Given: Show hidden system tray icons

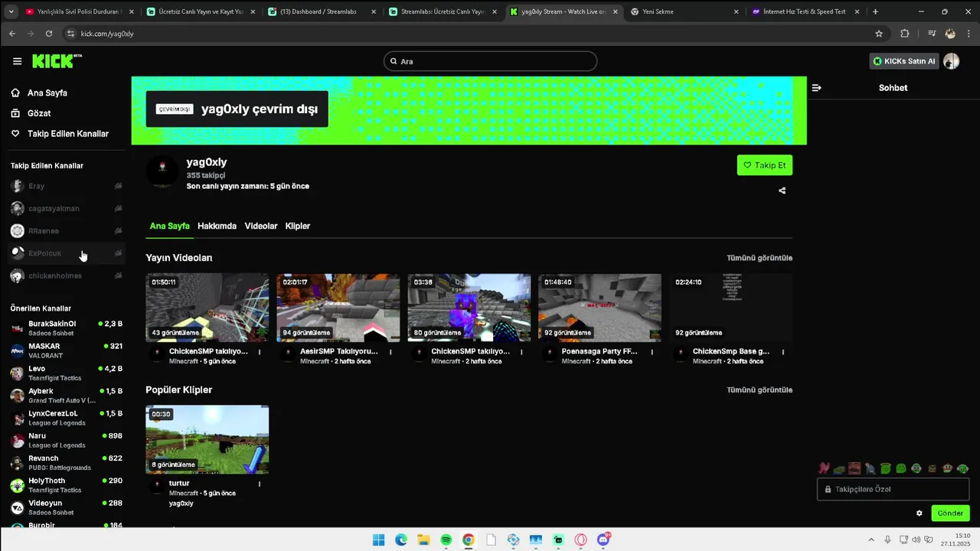Looking at the screenshot, I should (x=871, y=540).
